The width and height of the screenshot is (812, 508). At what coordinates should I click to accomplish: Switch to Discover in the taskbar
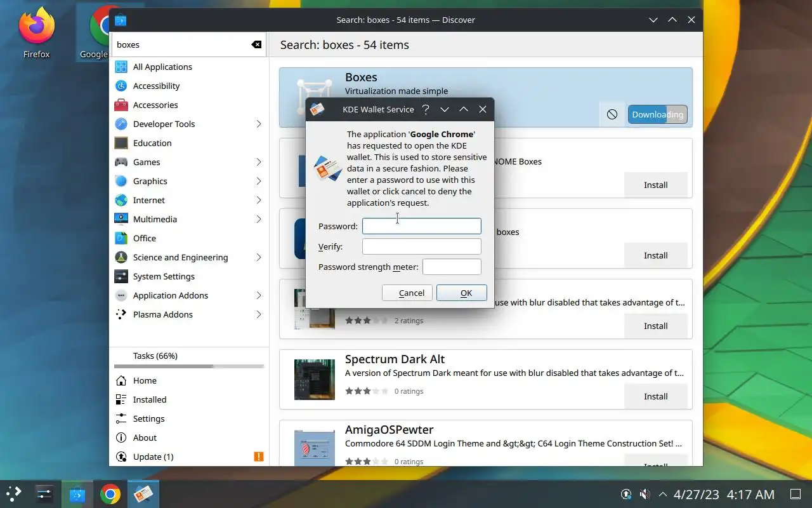tap(77, 493)
